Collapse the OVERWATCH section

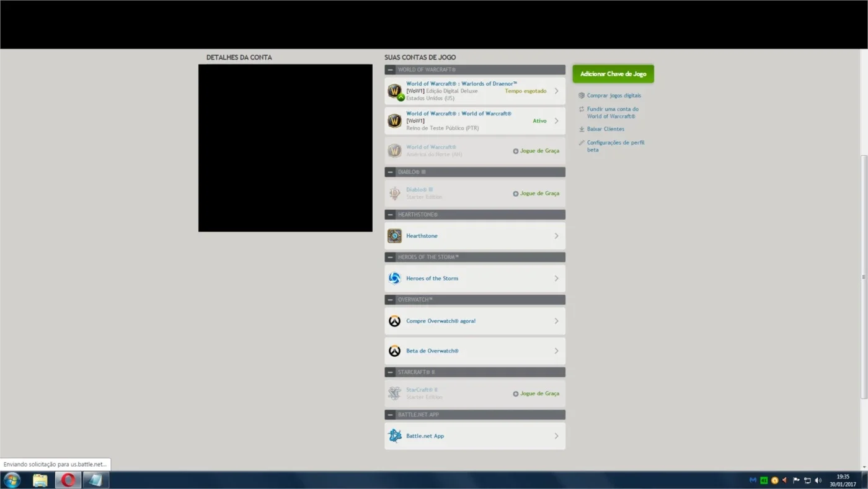click(x=390, y=300)
